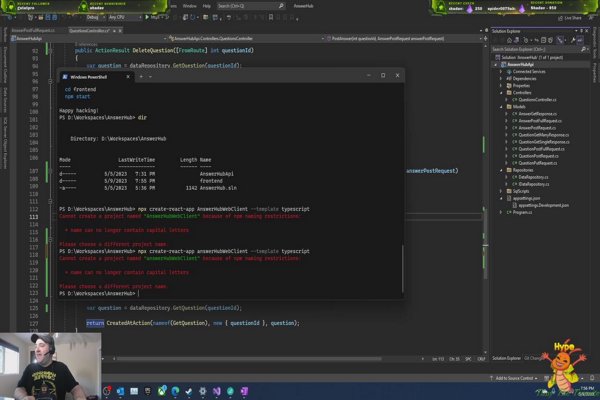Click the green Start debugging play icon
This screenshot has height=400, width=600.
(x=147, y=17)
